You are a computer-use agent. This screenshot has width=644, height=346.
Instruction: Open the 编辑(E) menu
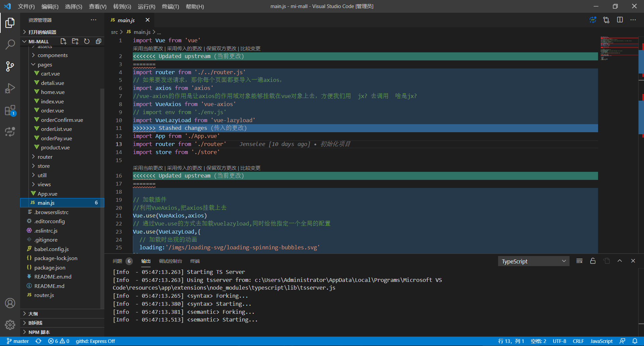coord(50,6)
